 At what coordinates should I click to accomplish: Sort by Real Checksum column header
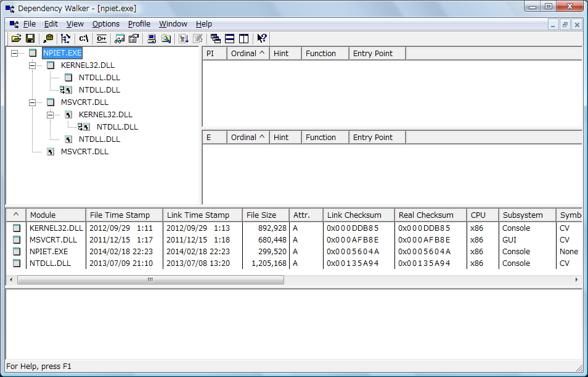pyautogui.click(x=431, y=215)
